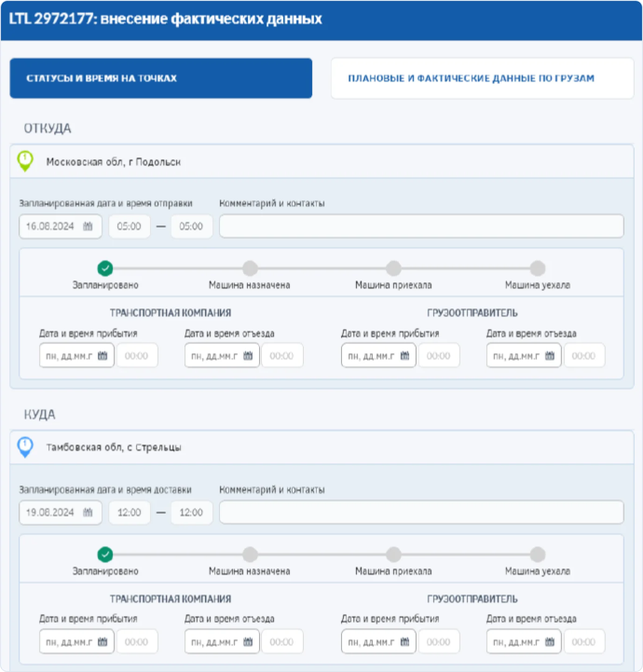Click Комментарий и контакты field under ОТКУДА
643x672 pixels.
point(421,226)
